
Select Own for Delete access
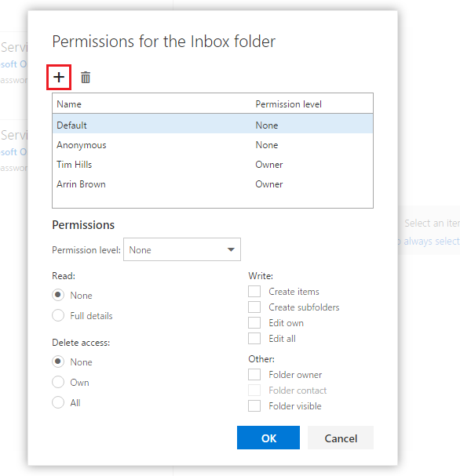tap(58, 382)
